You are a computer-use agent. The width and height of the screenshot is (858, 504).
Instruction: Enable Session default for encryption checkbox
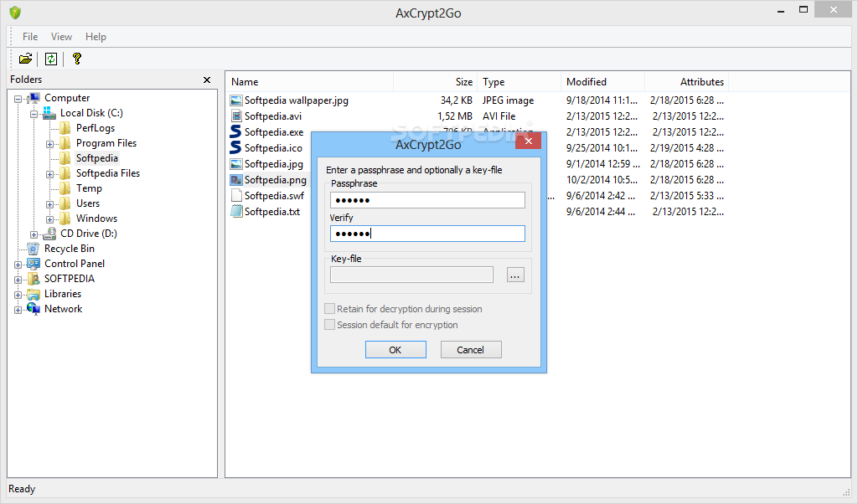coord(329,325)
